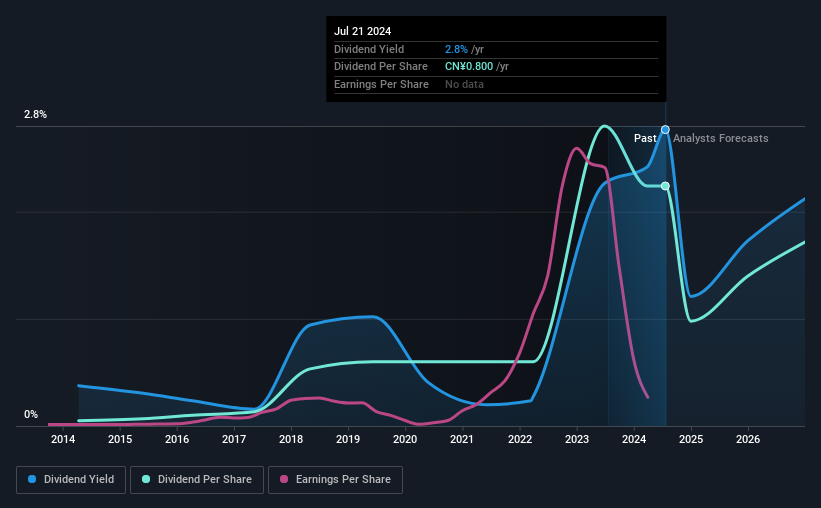Click the teal Dividend Per Share data point marker
Image resolution: width=821 pixels, height=508 pixels.
tap(665, 186)
